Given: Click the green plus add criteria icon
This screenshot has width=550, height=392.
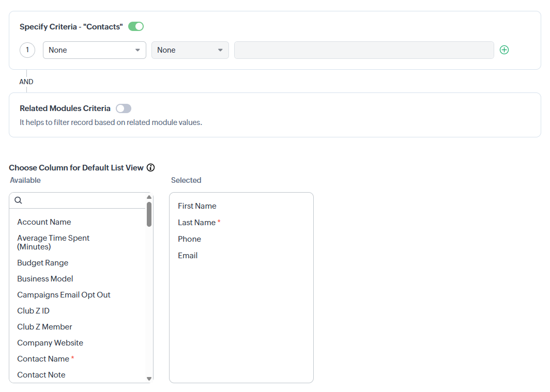Looking at the screenshot, I should tap(505, 50).
